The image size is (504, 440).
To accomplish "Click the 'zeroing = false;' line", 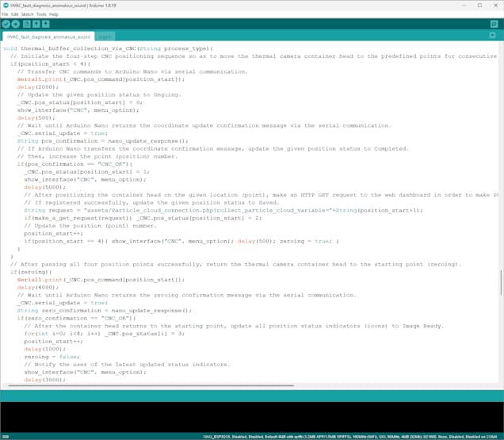I will (x=52, y=357).
